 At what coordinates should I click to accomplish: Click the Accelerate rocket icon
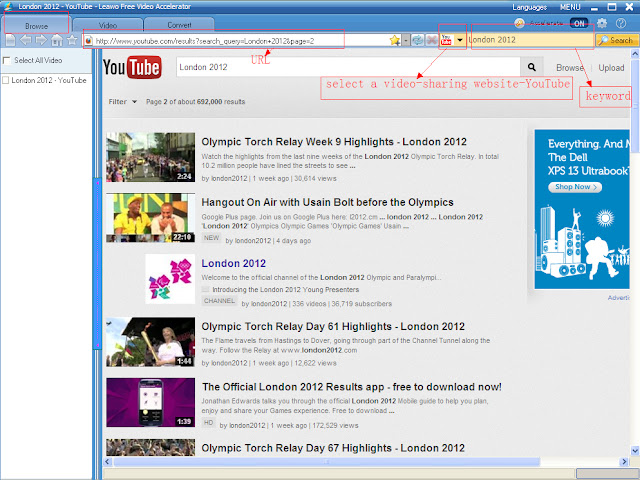click(519, 23)
